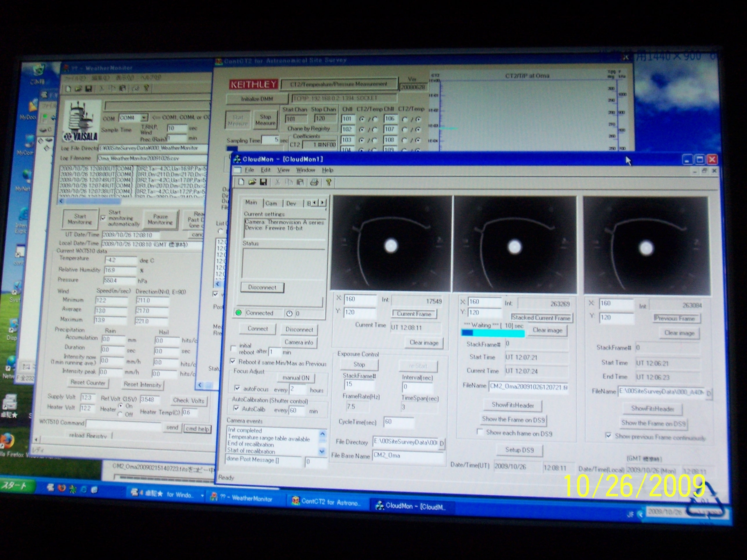Open the COM port dropdown in WeatherMonitor
Screen dimensions: 747x560
tap(144, 117)
